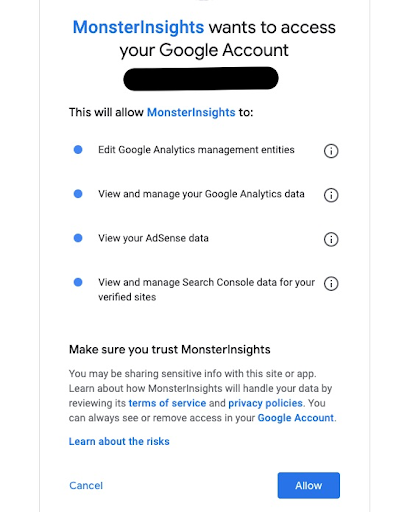Click MonsterInsights link in 'This will allow' line
410x512 pixels.
coord(191,112)
